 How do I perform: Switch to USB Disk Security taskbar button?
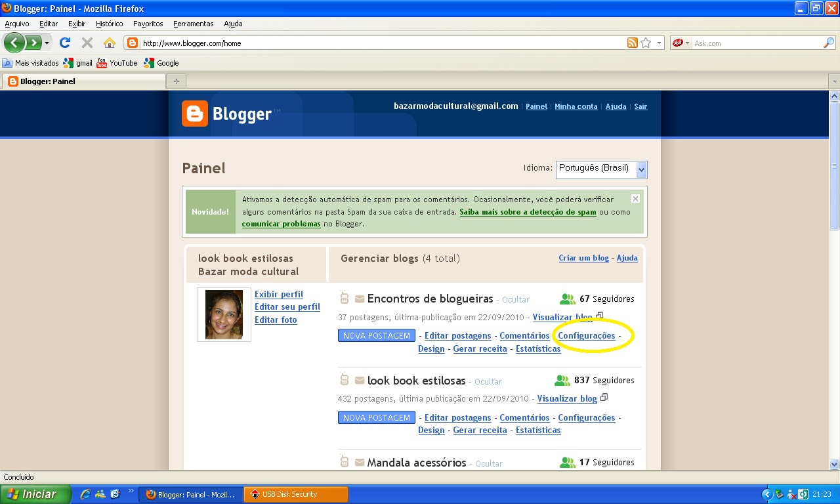[x=296, y=495]
